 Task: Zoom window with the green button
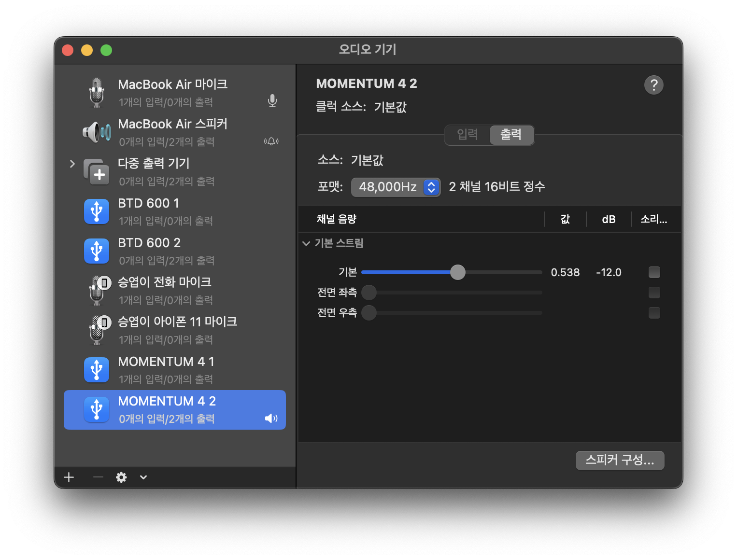[106, 50]
